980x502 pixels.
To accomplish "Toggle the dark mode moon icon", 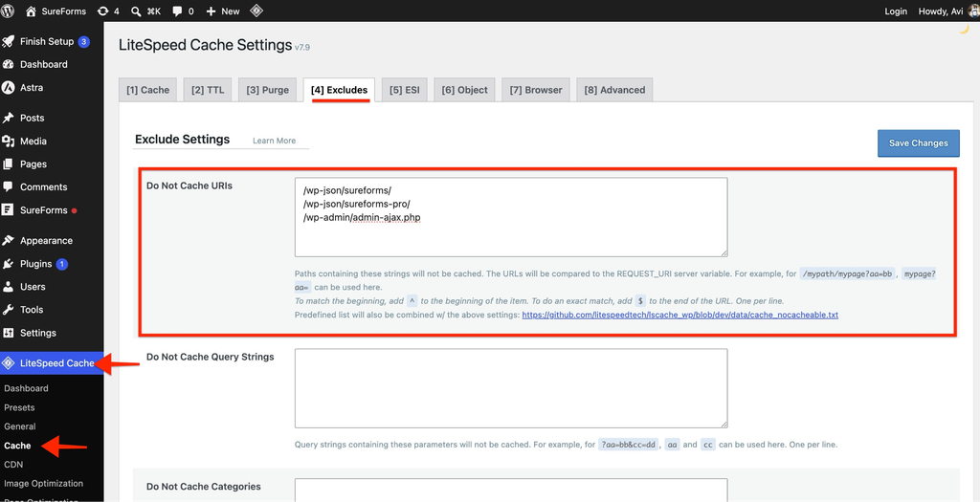I will (963, 29).
